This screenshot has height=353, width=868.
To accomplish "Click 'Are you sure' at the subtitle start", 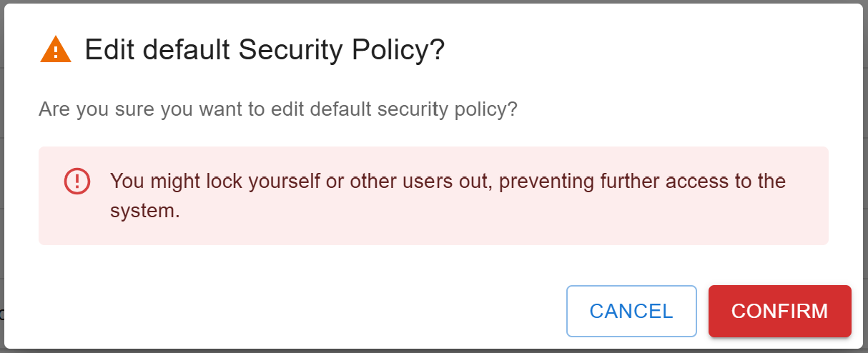I will pyautogui.click(x=95, y=110).
